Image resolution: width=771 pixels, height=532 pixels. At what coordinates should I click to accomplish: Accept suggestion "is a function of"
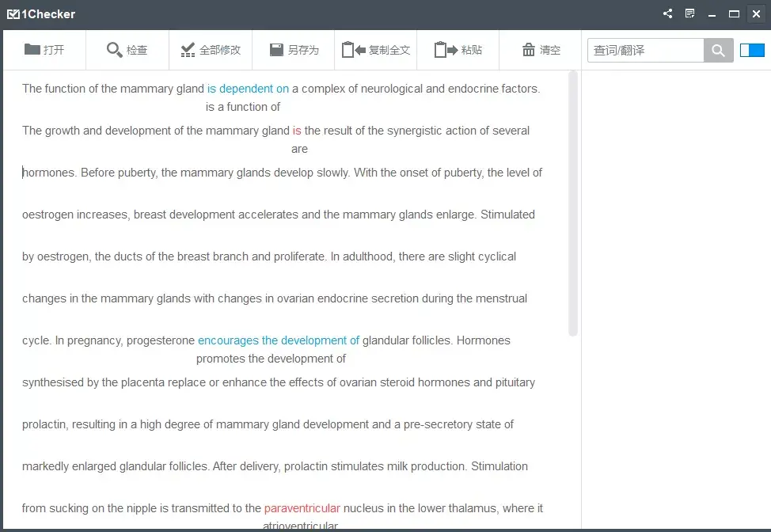243,107
